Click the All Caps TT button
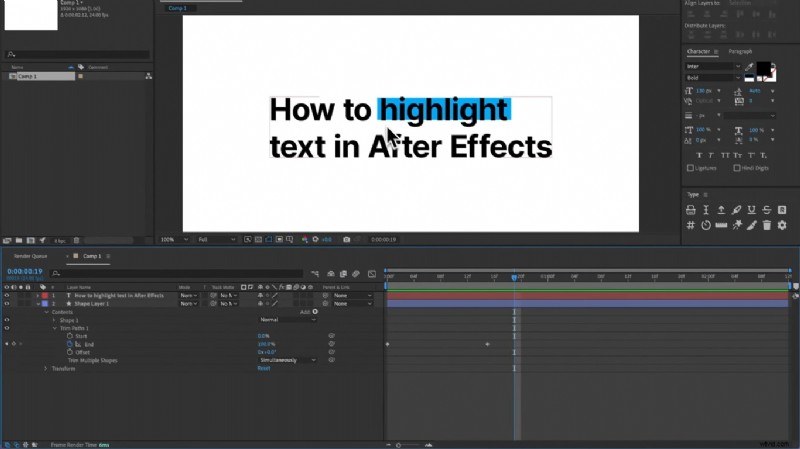Image resolution: width=800 pixels, height=449 pixels. [725, 155]
